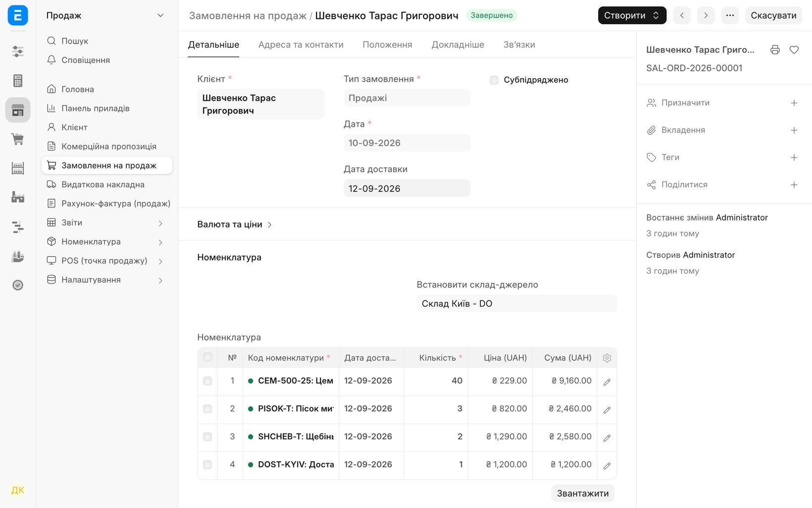Toggle the Субпідряджено checkbox

point(494,80)
